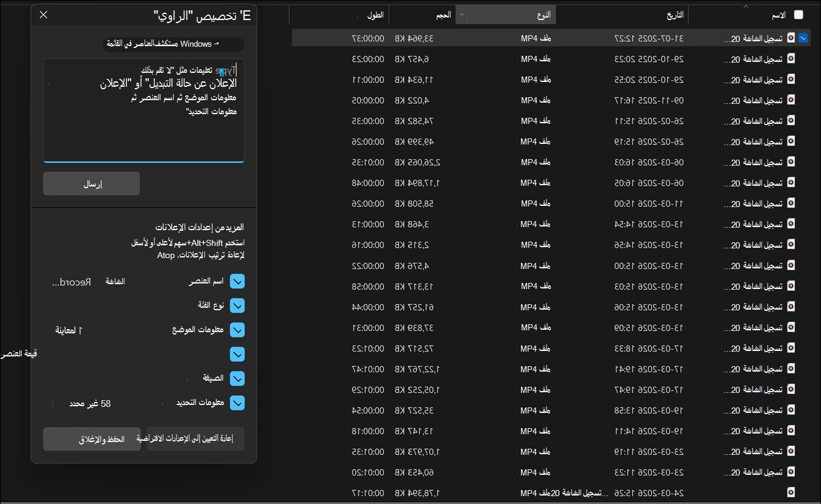Click the file icon in the 58,508 KB row

[x=791, y=203]
